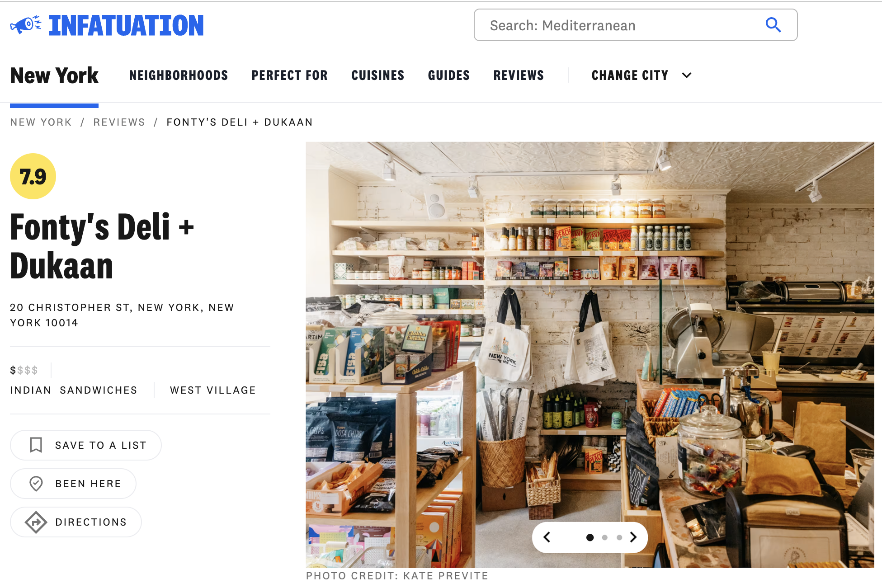
Task: Click the Reviews breadcrumb link
Action: pos(119,122)
